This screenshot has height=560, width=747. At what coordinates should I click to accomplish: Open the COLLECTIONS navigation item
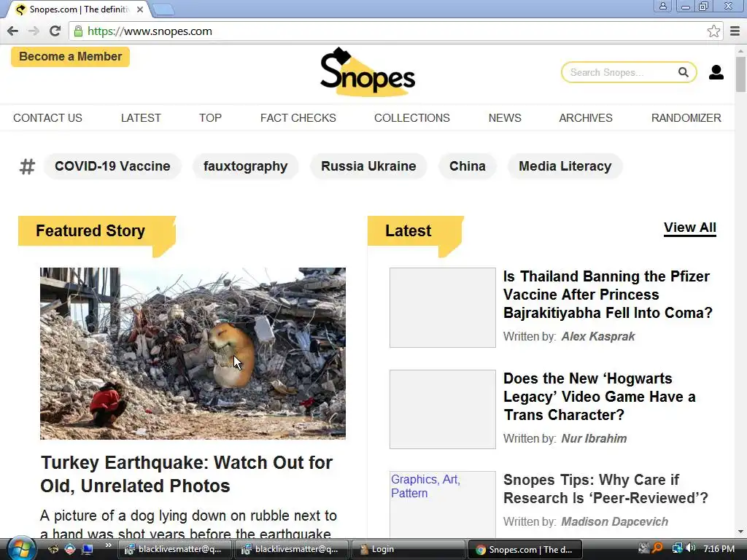click(x=412, y=118)
